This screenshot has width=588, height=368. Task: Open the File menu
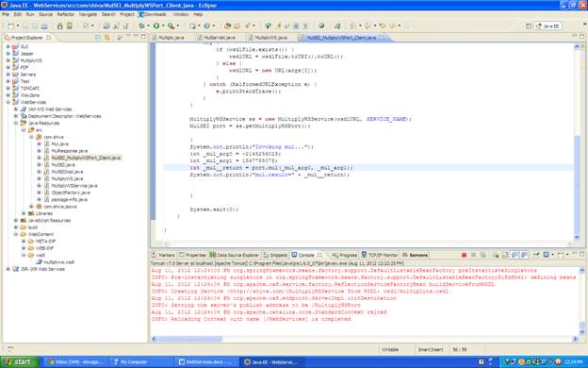point(6,14)
